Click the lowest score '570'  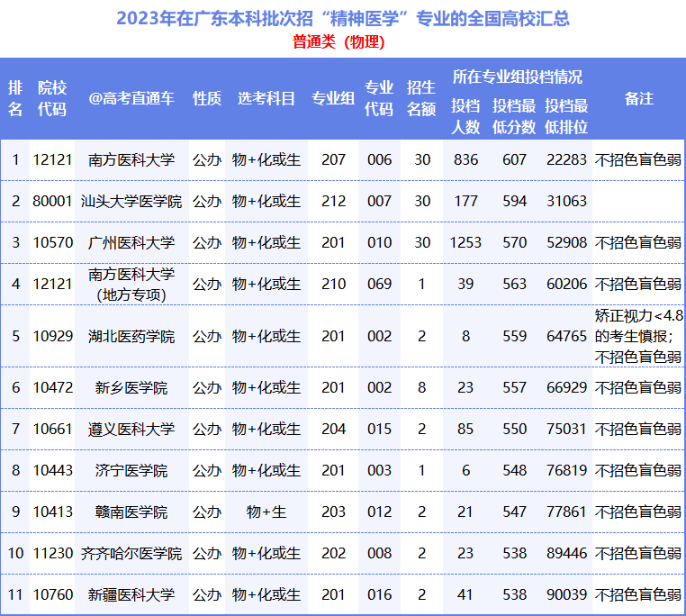click(x=515, y=242)
